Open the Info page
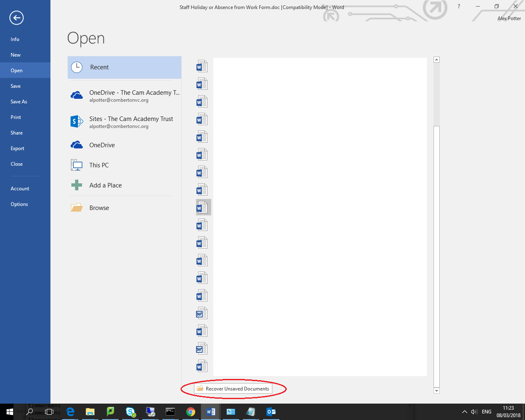 (25, 39)
